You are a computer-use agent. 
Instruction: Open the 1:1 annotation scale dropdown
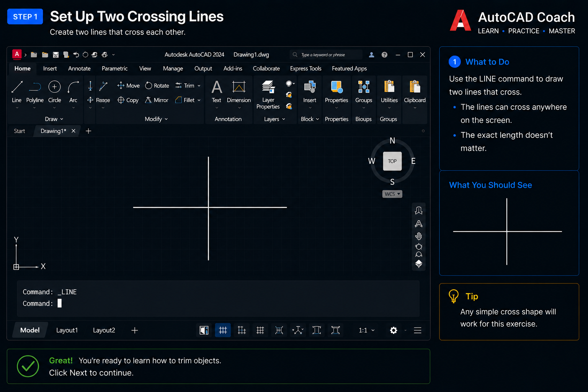pos(367,330)
